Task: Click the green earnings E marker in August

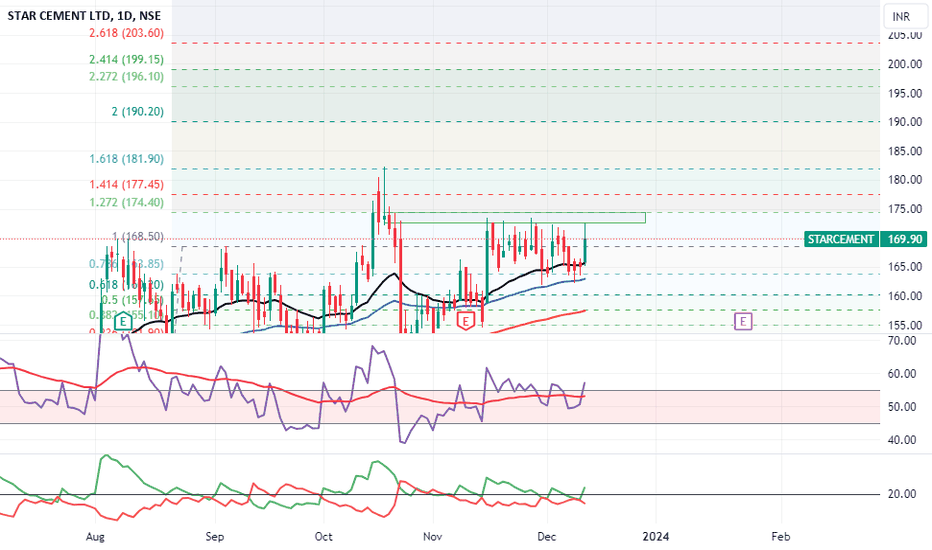Action: click(x=122, y=322)
